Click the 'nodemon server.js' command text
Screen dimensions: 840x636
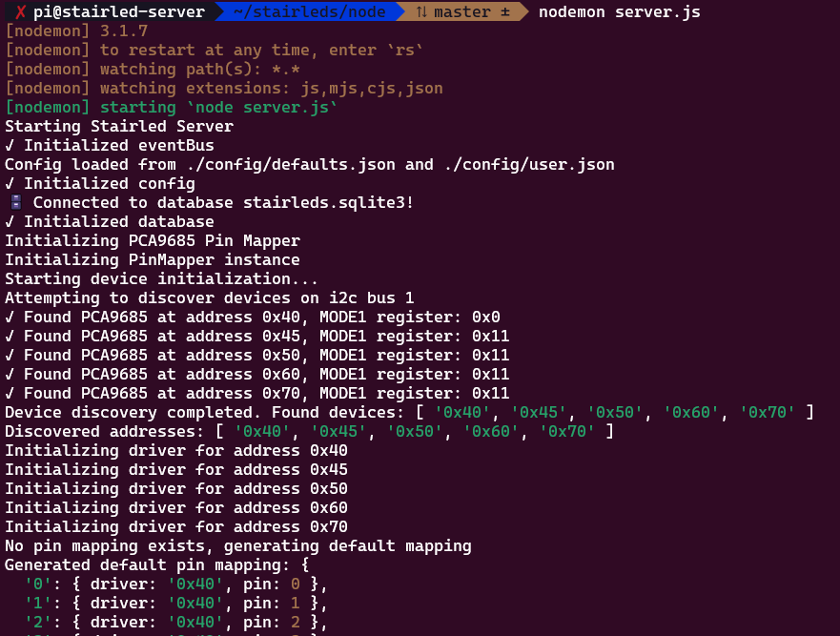pos(620,11)
